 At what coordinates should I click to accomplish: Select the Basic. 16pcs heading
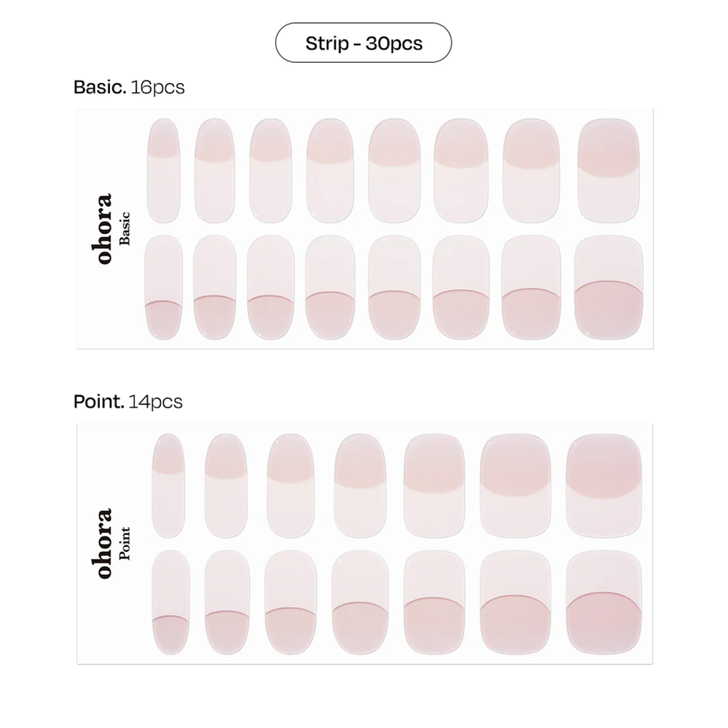pos(129,87)
